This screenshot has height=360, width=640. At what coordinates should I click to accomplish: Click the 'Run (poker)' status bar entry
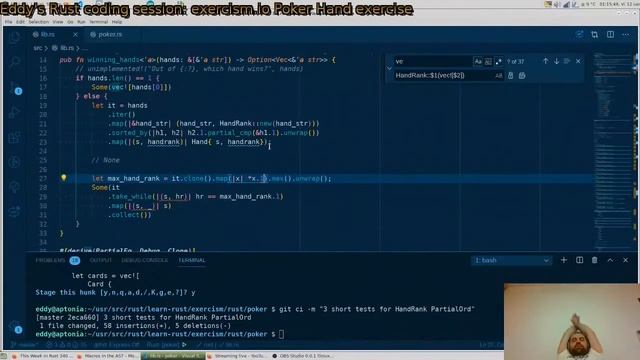point(163,345)
